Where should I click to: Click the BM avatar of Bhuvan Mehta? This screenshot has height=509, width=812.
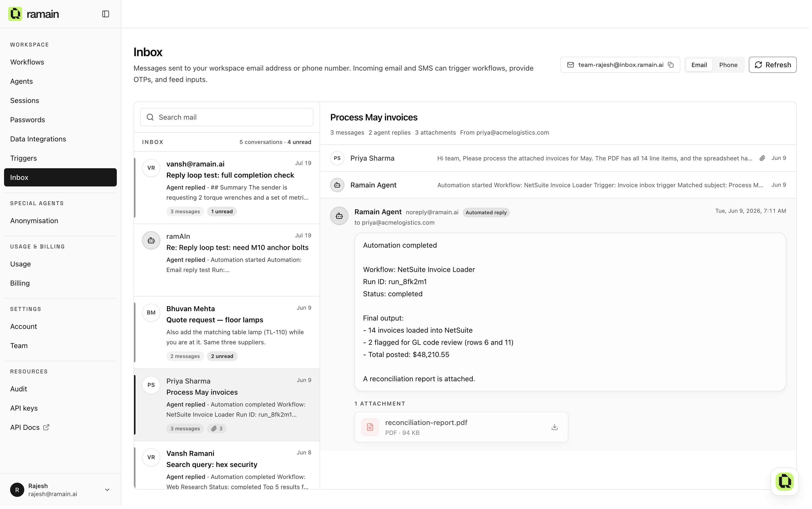151,313
